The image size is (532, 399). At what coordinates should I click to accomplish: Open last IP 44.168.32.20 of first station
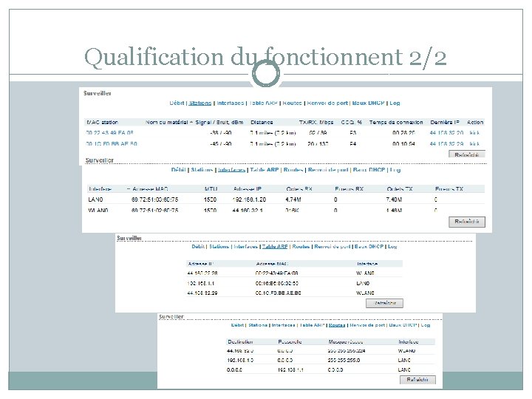[446, 133]
